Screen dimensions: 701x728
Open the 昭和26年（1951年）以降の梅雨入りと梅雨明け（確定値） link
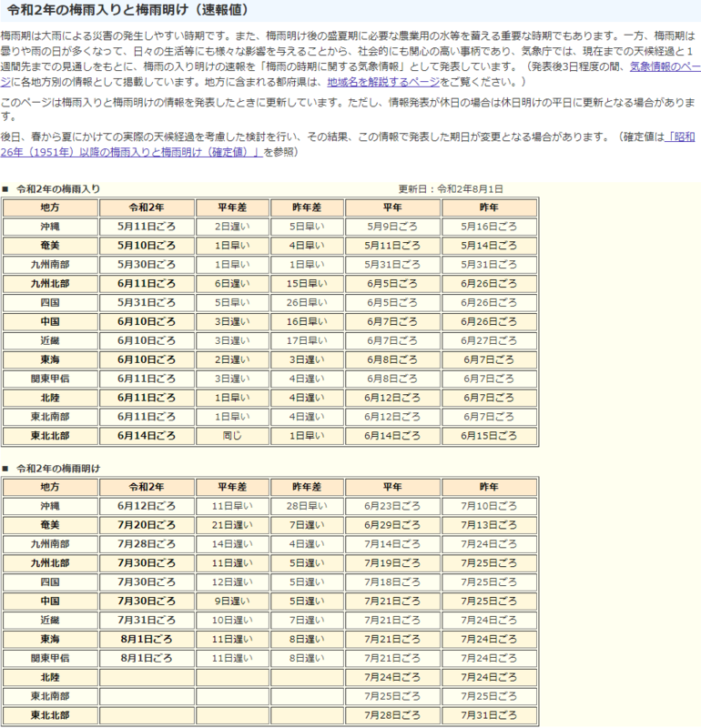tap(131, 152)
